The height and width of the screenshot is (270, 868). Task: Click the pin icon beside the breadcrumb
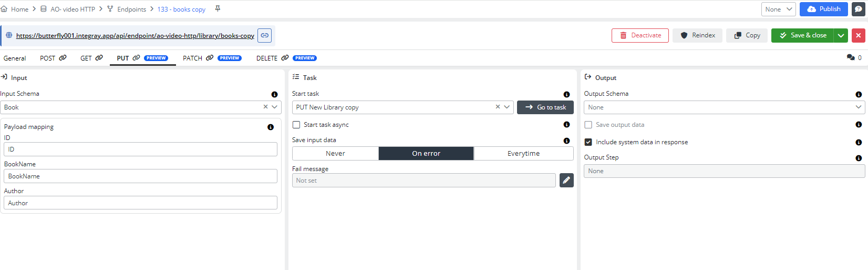pos(218,9)
